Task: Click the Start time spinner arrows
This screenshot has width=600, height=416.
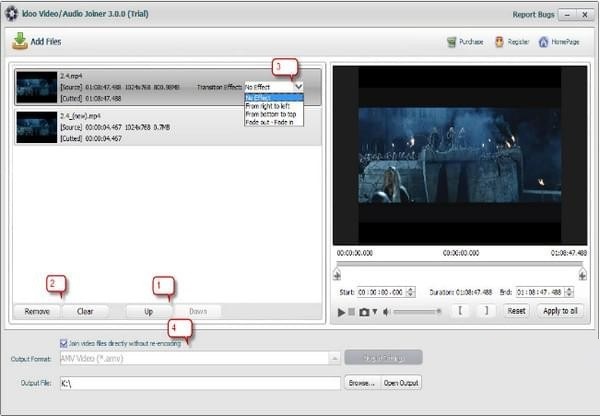Action: click(411, 292)
